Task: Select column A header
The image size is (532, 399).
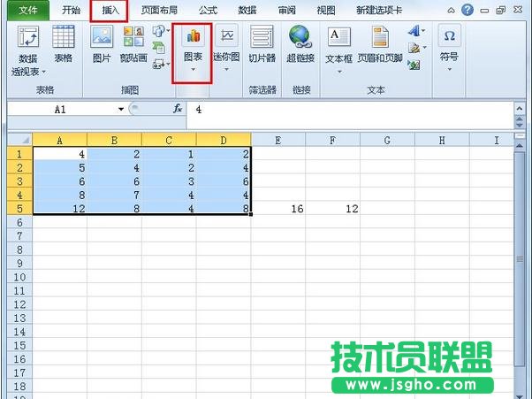Action: (x=60, y=140)
